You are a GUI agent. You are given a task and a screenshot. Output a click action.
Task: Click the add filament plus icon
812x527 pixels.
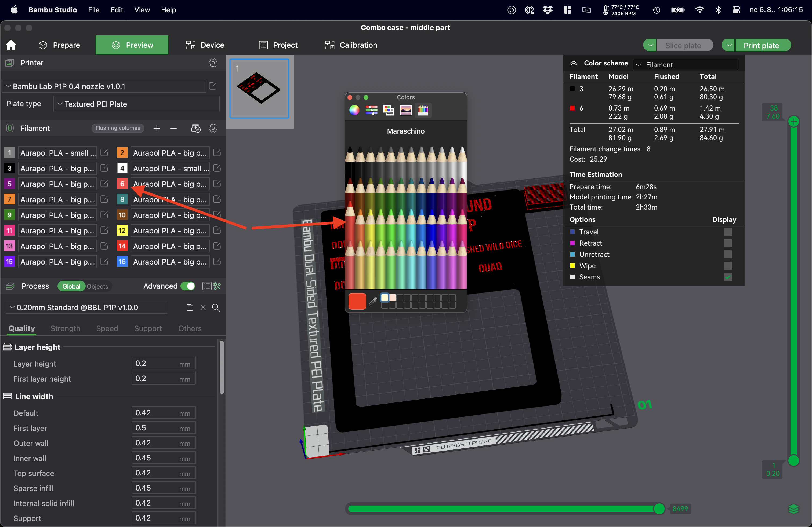click(x=157, y=129)
